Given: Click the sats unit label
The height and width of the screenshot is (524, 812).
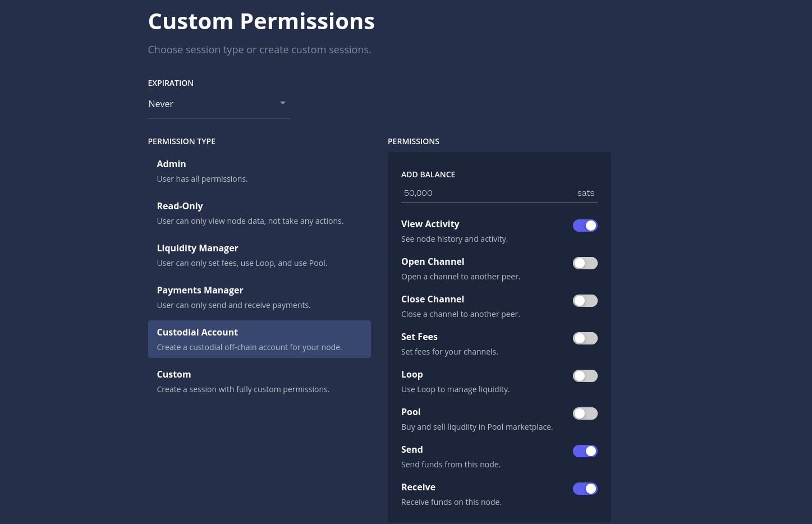Looking at the screenshot, I should [585, 193].
